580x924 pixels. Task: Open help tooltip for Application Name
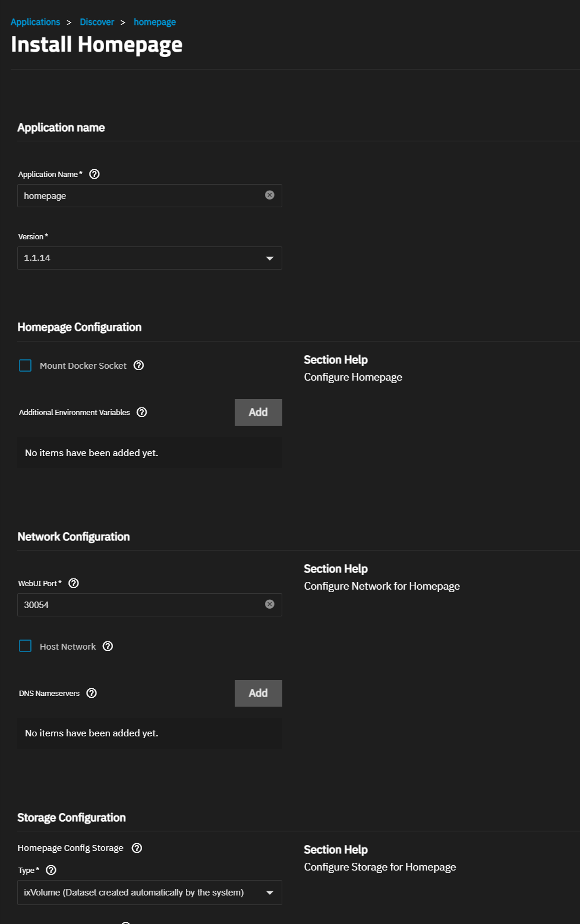tap(94, 174)
